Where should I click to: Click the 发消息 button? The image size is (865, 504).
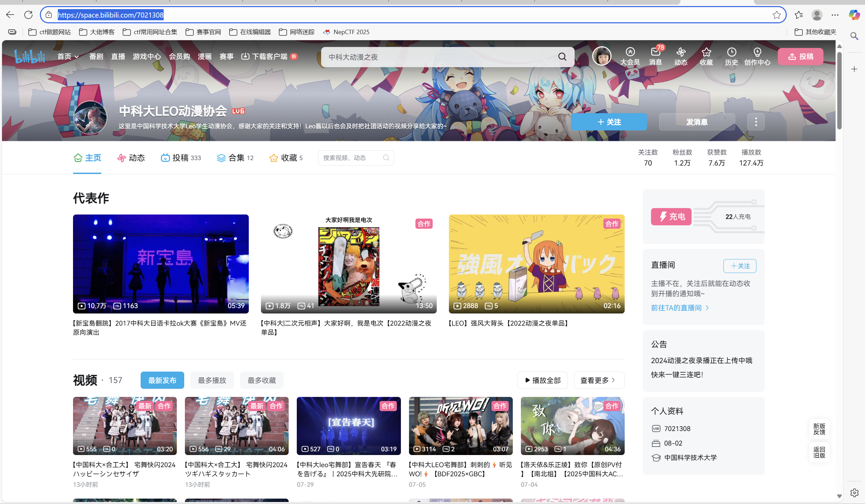(697, 122)
